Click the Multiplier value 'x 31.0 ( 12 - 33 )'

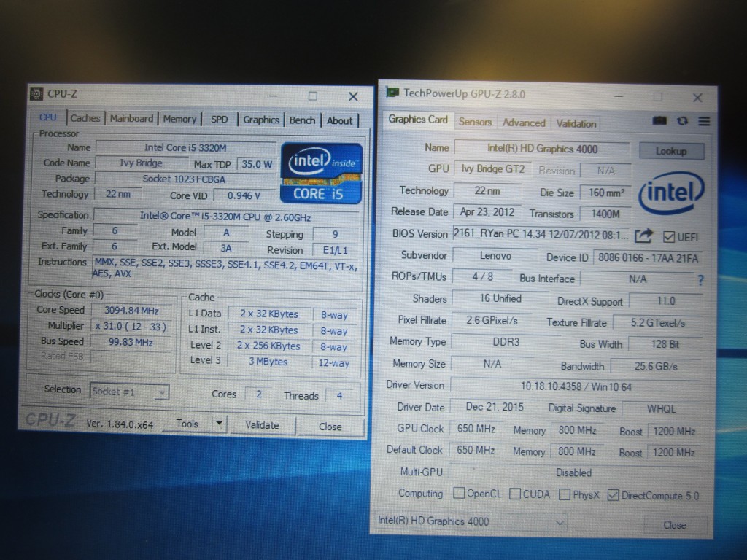point(131,327)
